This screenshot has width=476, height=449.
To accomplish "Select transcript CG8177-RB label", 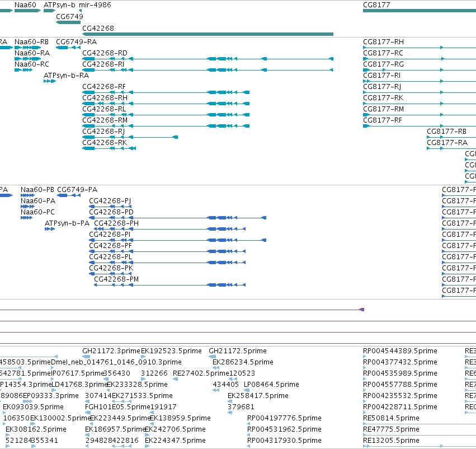I will tap(446, 132).
